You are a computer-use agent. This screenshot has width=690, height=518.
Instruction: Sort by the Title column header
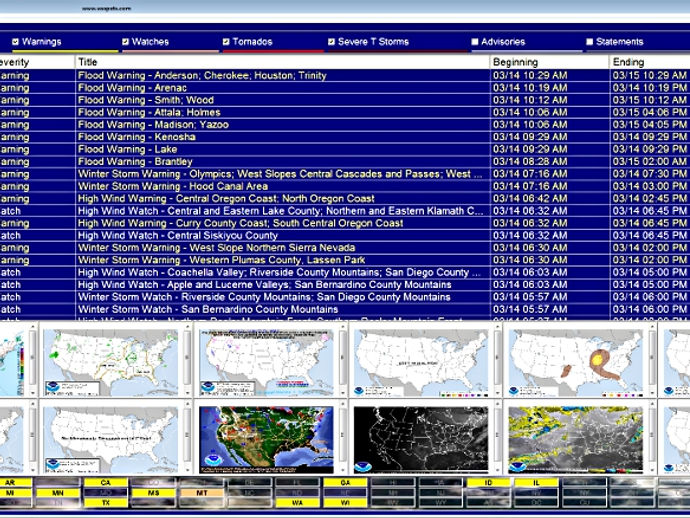pos(282,62)
